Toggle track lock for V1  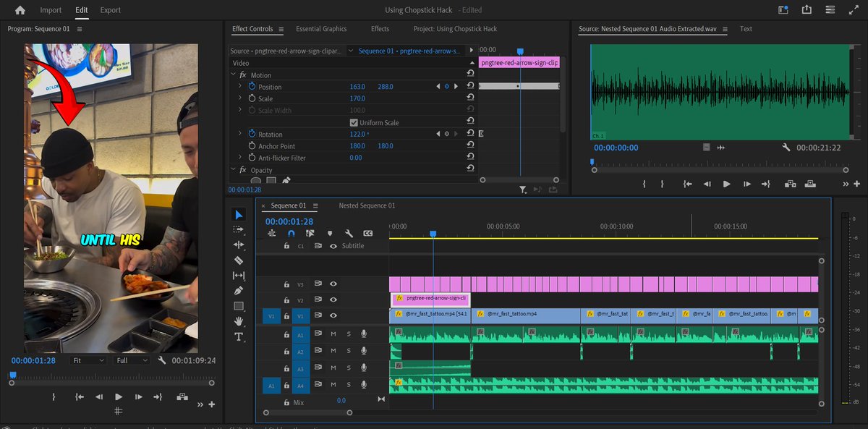[x=286, y=316]
